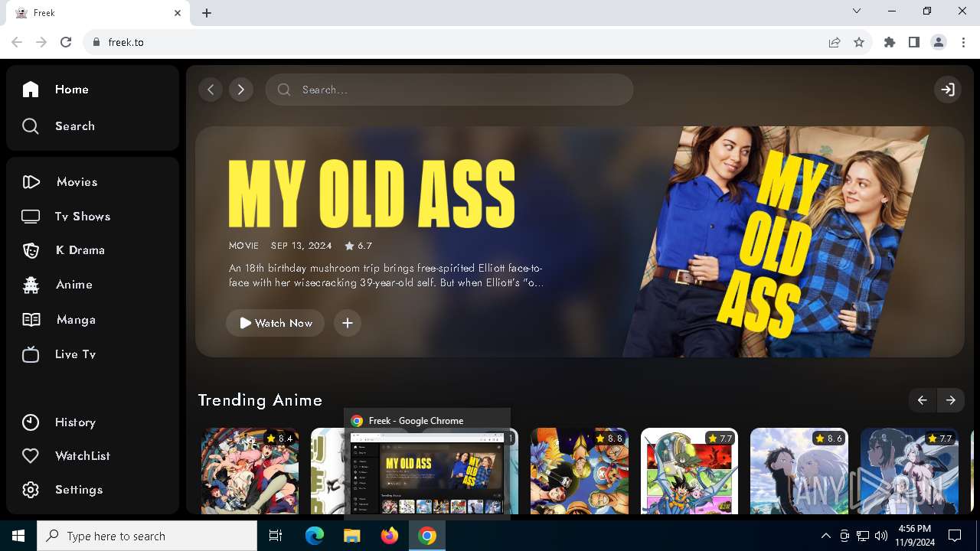The image size is (980, 551).
Task: Click the Chrome taskbar icon
Action: click(427, 536)
